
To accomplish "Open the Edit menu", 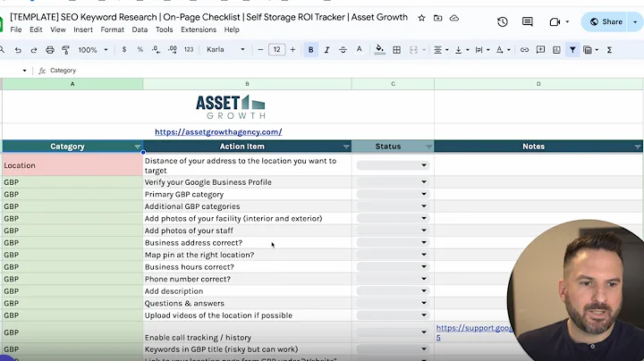I will (x=36, y=29).
